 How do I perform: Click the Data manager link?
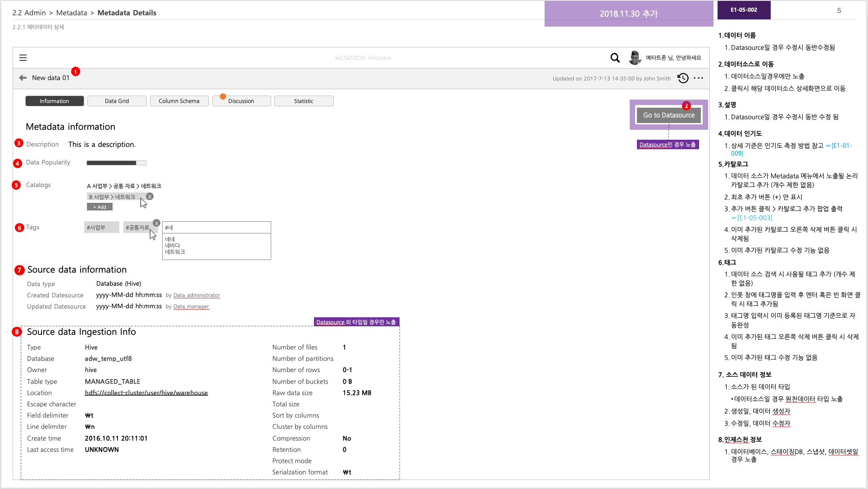pyautogui.click(x=191, y=307)
